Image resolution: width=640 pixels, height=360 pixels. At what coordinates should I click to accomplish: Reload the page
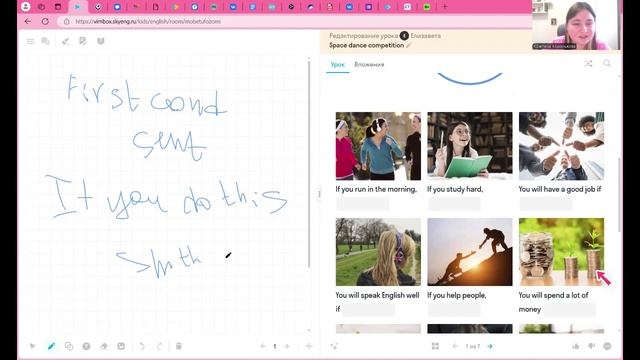(x=45, y=21)
